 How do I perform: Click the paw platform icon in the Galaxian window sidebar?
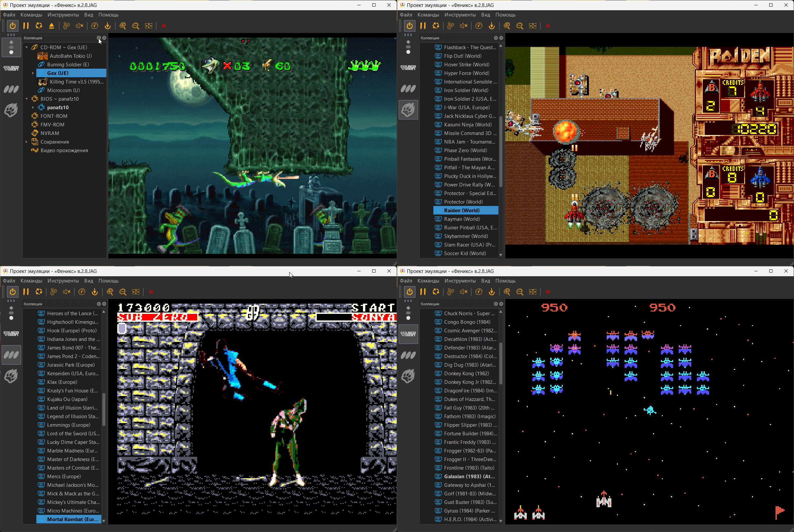[408, 376]
